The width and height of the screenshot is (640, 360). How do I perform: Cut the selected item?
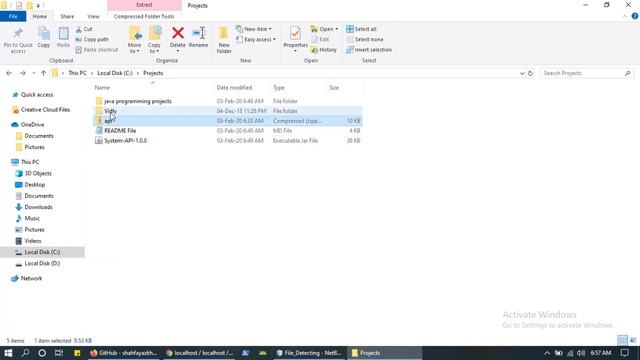pyautogui.click(x=84, y=29)
